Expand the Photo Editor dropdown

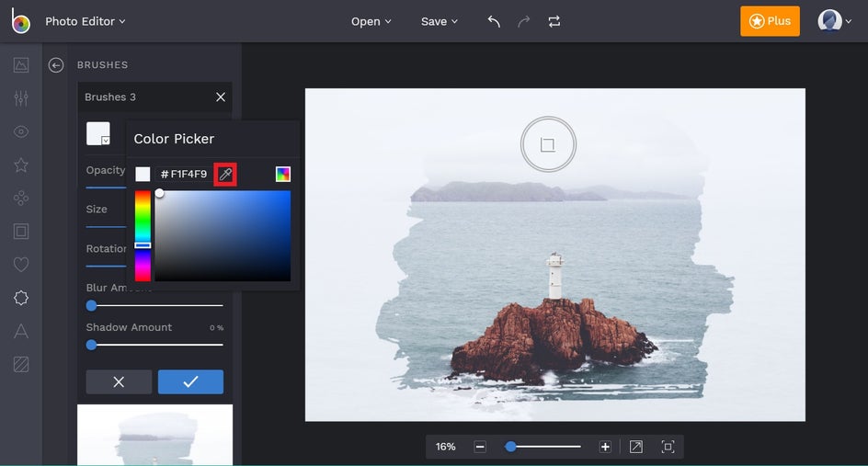tap(86, 21)
